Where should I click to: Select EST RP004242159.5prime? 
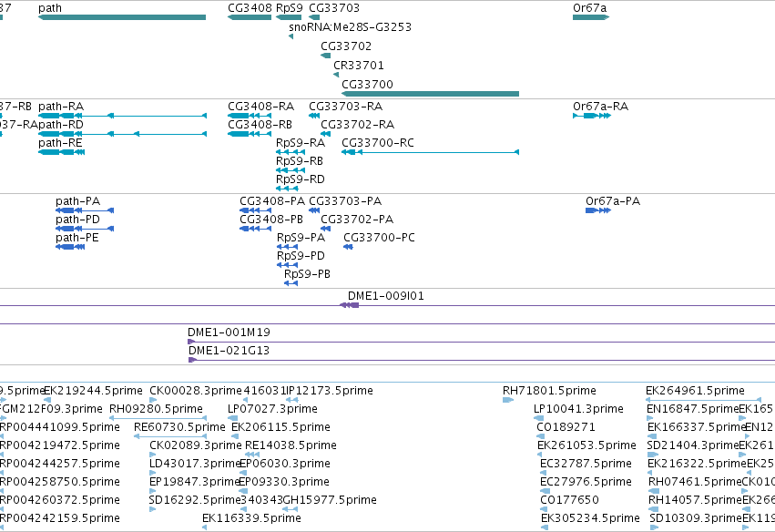(60, 518)
